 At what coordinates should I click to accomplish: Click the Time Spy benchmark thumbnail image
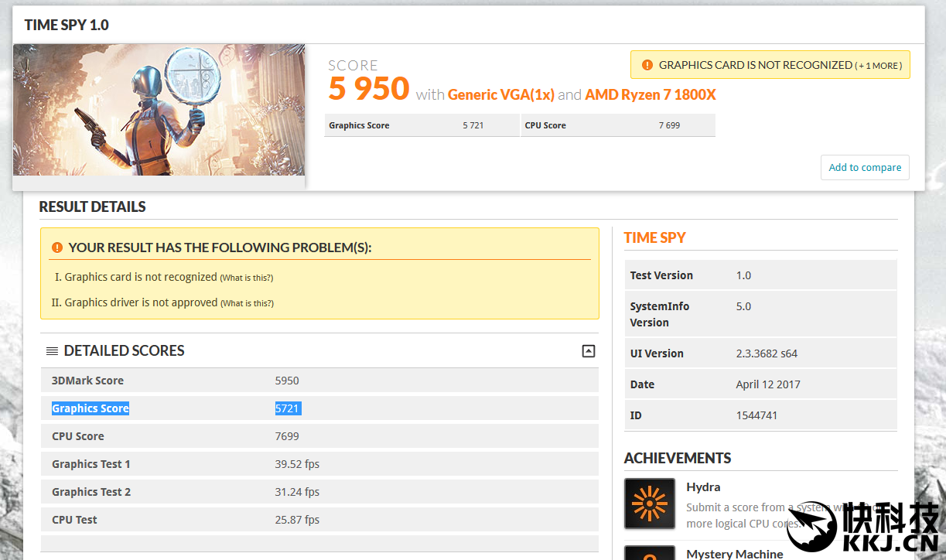159,110
